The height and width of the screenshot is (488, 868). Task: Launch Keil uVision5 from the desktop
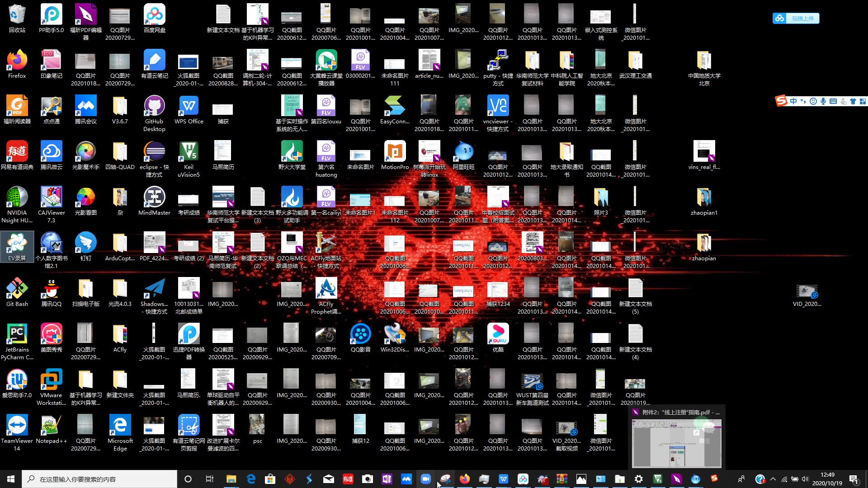click(x=189, y=159)
